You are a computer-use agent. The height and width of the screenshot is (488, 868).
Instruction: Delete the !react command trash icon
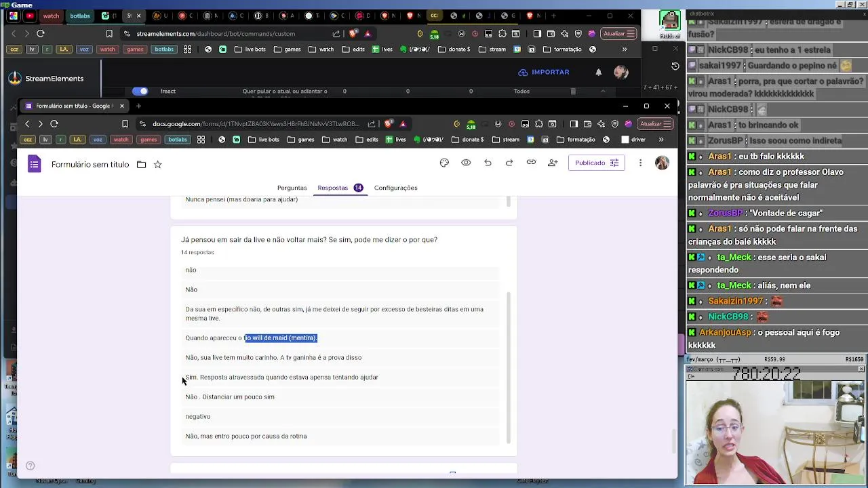[573, 91]
